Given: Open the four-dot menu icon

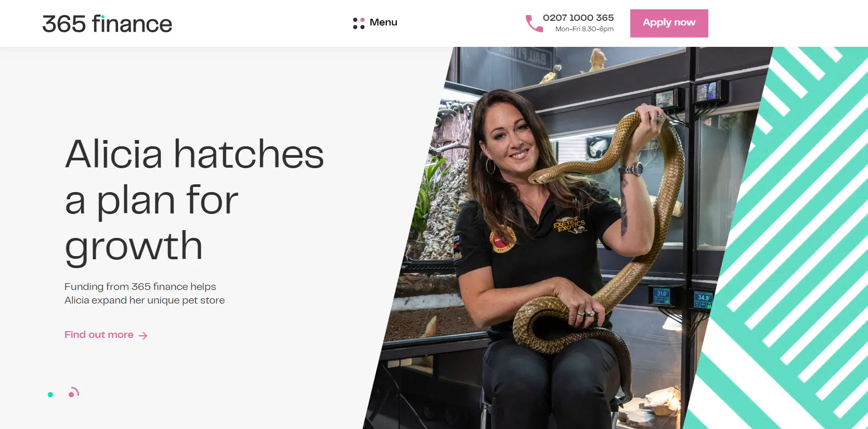Looking at the screenshot, I should click(x=359, y=23).
